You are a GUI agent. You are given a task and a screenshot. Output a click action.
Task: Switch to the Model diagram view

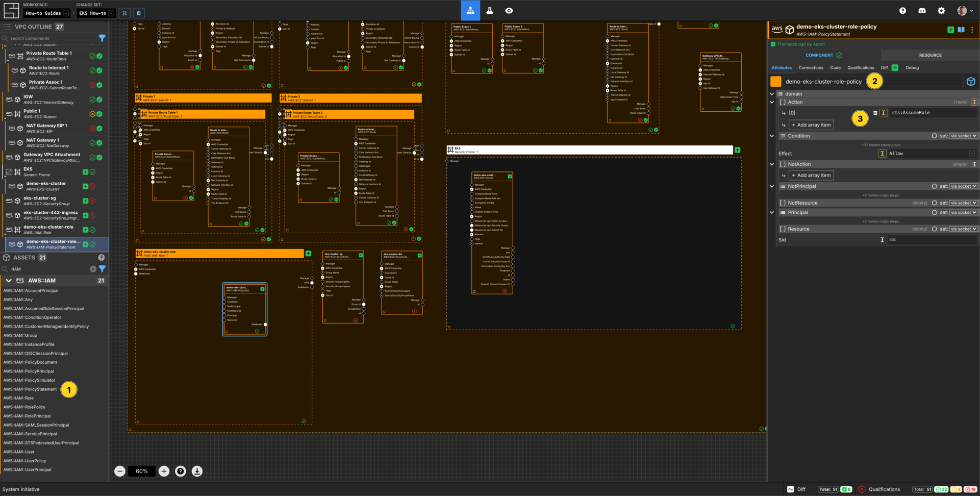(470, 10)
